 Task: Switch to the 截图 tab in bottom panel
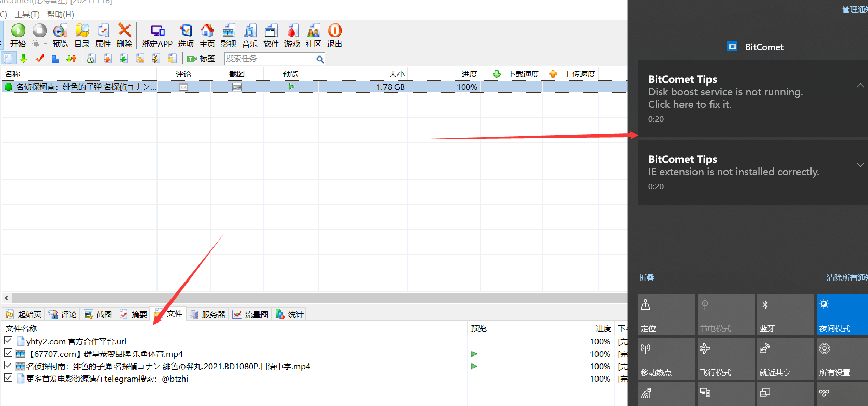[98, 314]
